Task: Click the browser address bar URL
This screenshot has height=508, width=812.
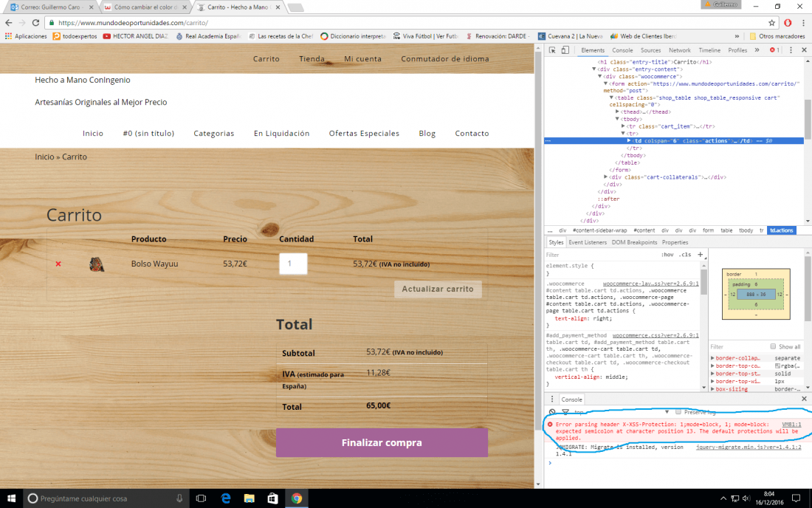Action: click(133, 23)
